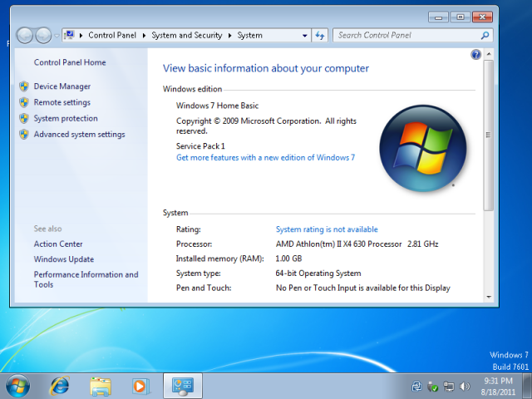Image resolution: width=532 pixels, height=399 pixels.
Task: Open Remote settings link
Action: point(62,102)
